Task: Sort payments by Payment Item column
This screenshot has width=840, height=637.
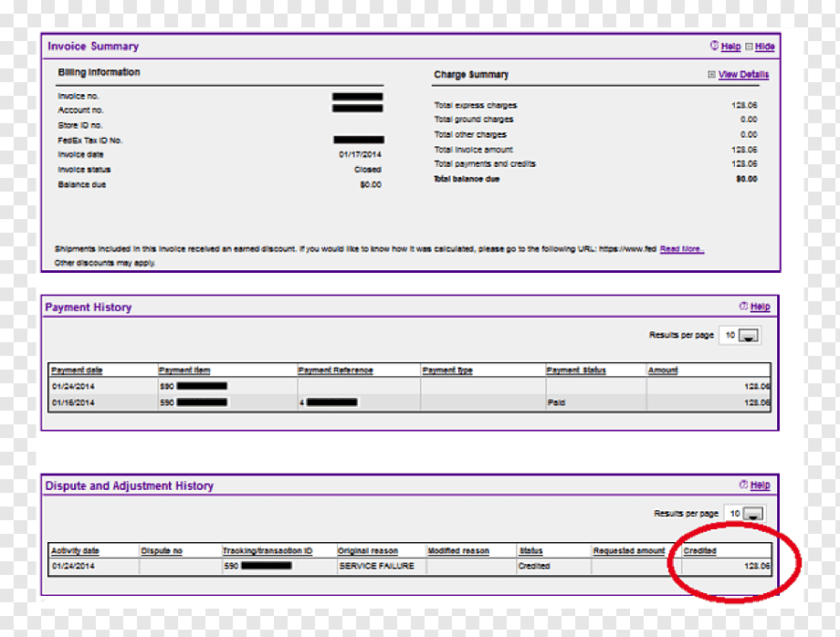Action: point(184,370)
